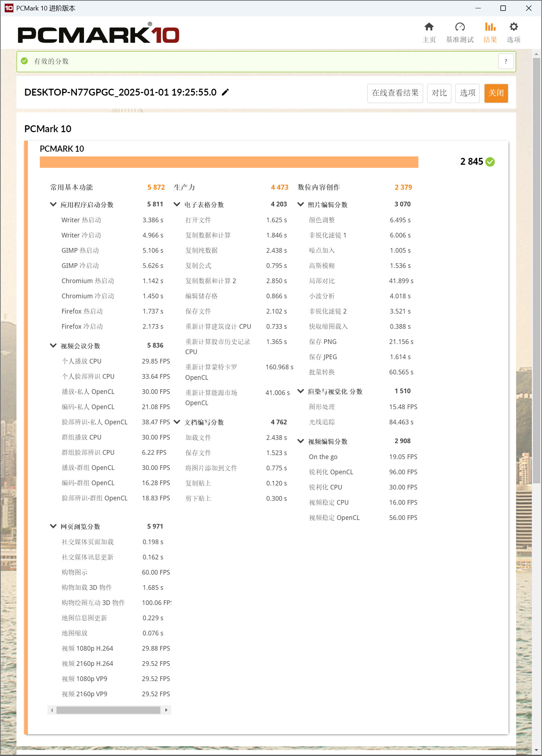Click the 选项 button beside 对比
Image resolution: width=542 pixels, height=756 pixels.
point(467,93)
